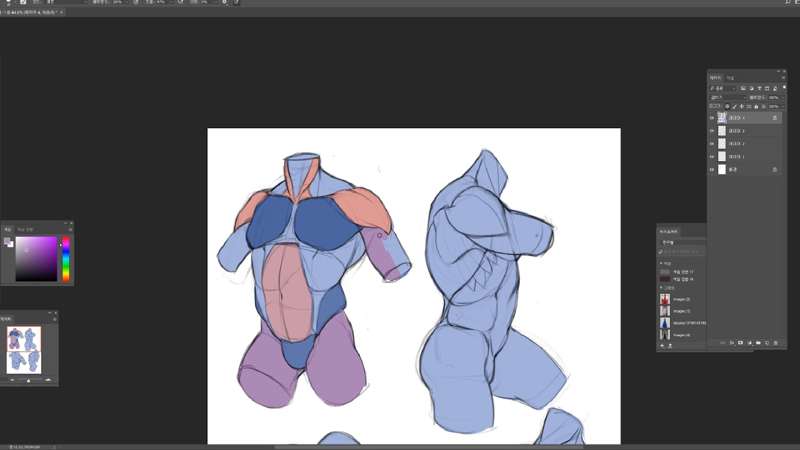Select the red figure graphic thumbnail in Libraries

click(x=665, y=299)
